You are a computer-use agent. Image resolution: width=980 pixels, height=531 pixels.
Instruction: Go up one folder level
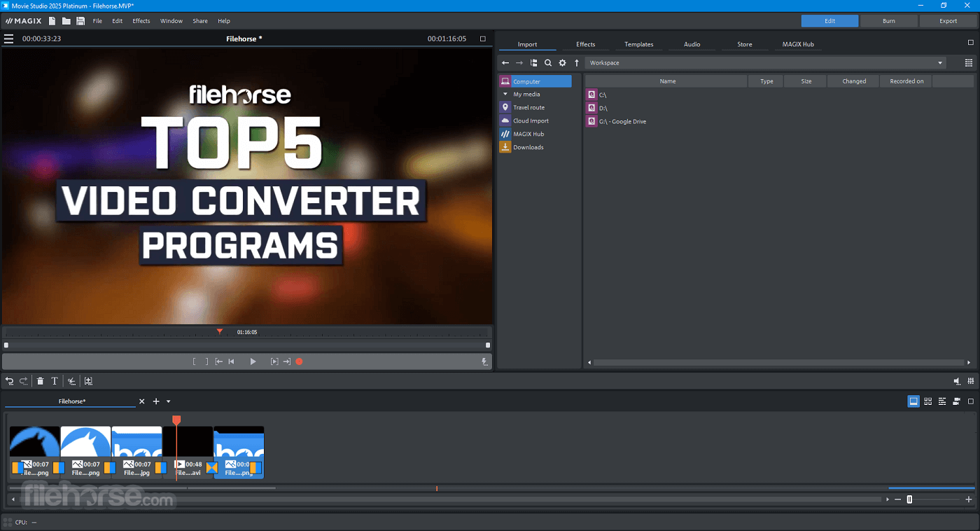pyautogui.click(x=577, y=63)
